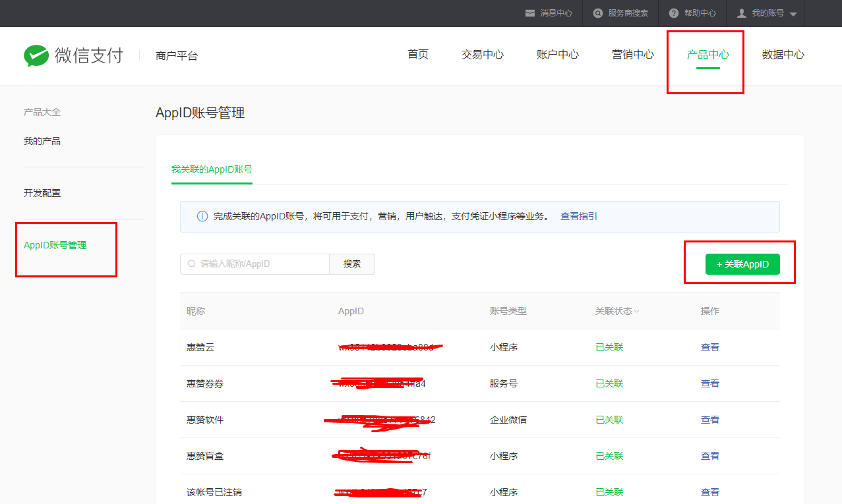Open 交易中心 navigation item
The image size is (842, 504).
pos(483,55)
